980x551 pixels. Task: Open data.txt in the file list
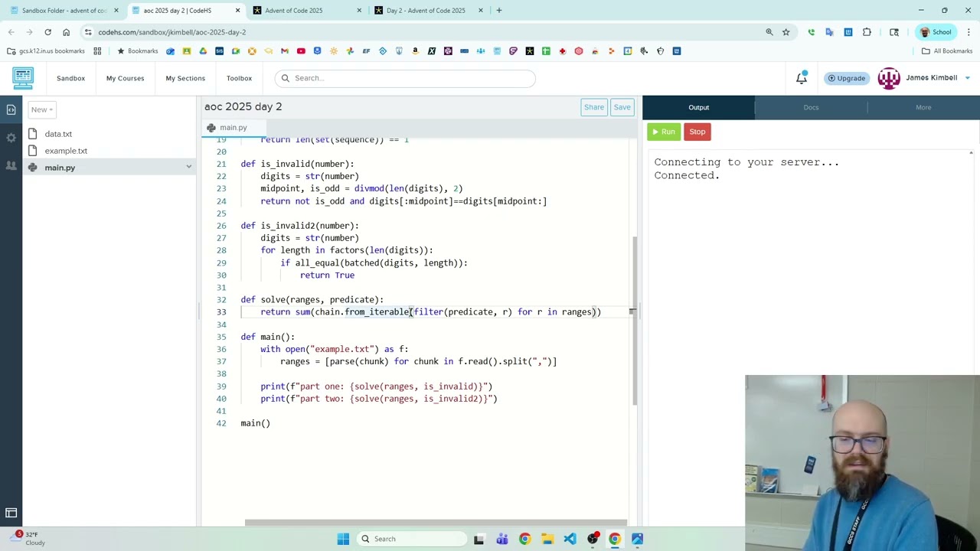(x=58, y=134)
